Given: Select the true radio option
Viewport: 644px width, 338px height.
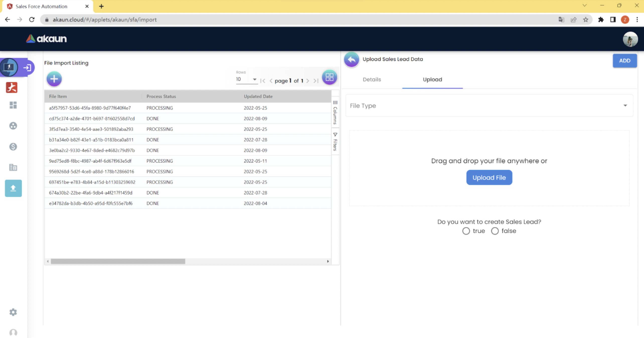Looking at the screenshot, I should point(466,231).
